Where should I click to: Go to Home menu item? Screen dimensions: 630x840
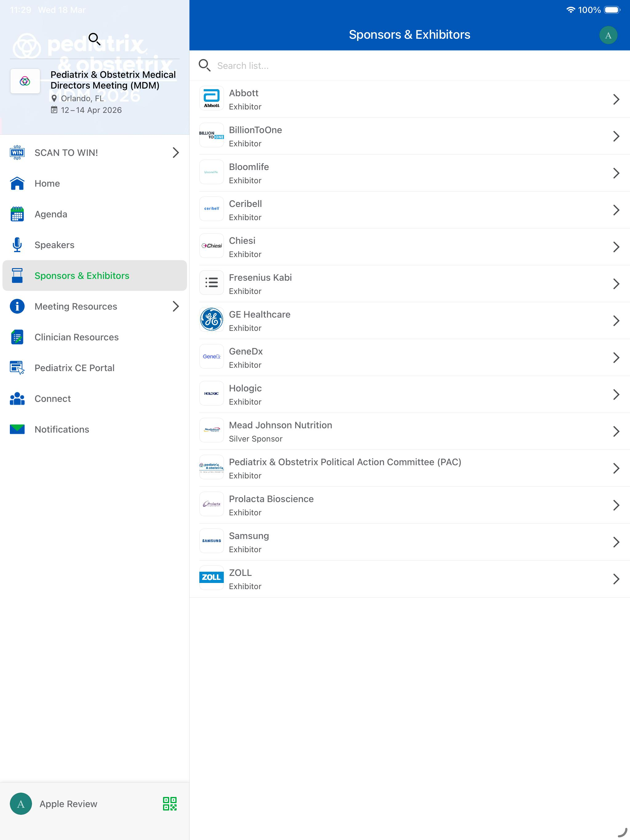(x=95, y=184)
